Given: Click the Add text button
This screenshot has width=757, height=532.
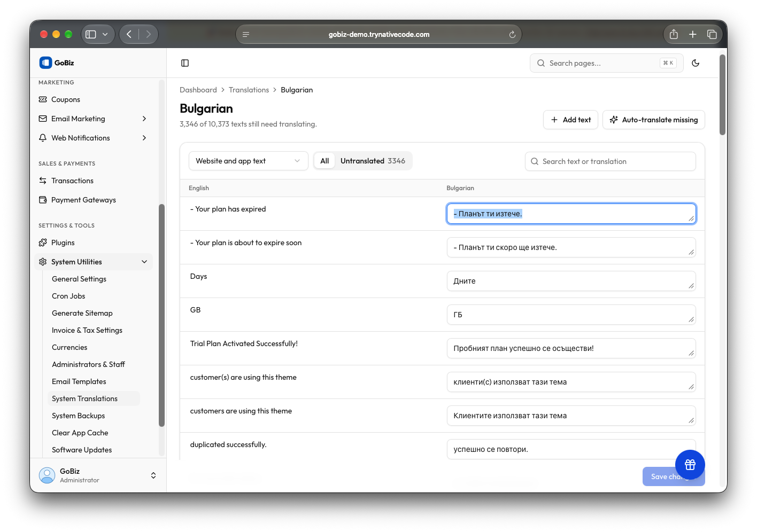Looking at the screenshot, I should coord(570,120).
